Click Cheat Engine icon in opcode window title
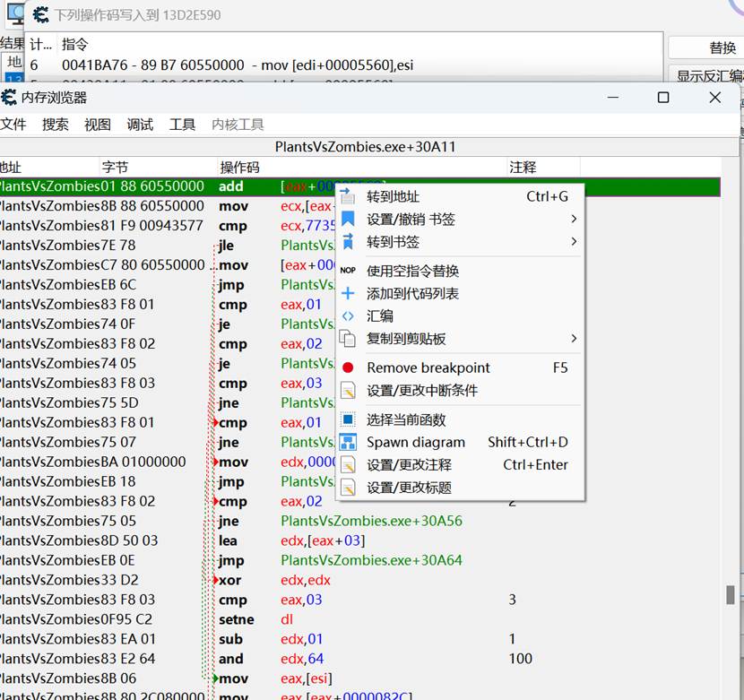Screen dimensions: 744x700 40,14
